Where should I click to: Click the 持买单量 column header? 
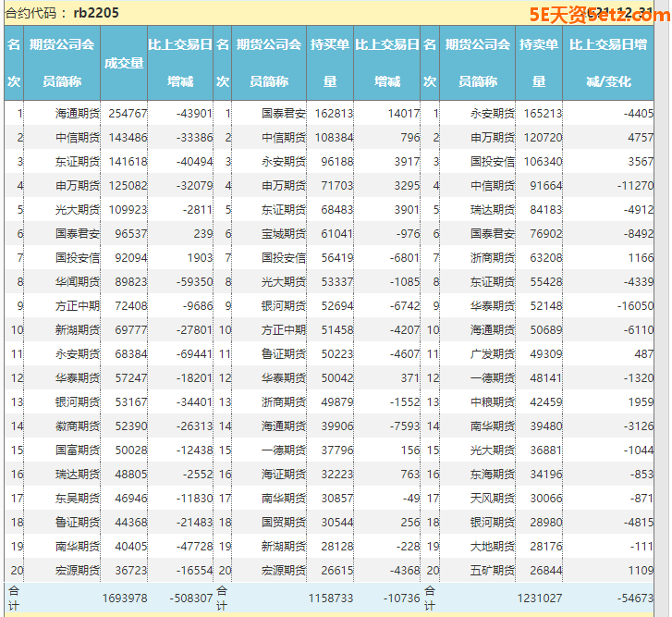[330, 63]
